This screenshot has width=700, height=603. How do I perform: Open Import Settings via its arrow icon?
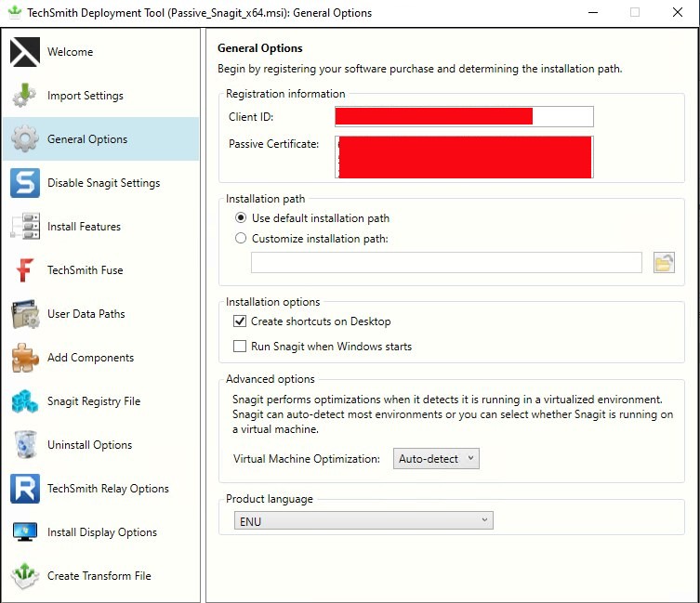point(25,96)
